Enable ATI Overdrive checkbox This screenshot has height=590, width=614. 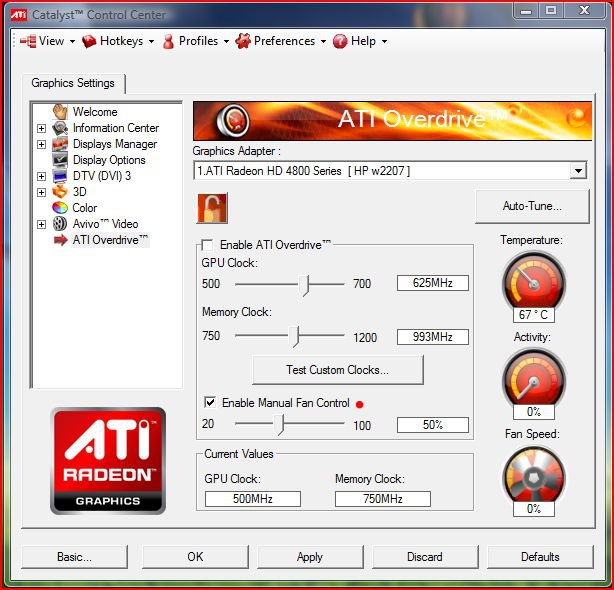[x=207, y=245]
